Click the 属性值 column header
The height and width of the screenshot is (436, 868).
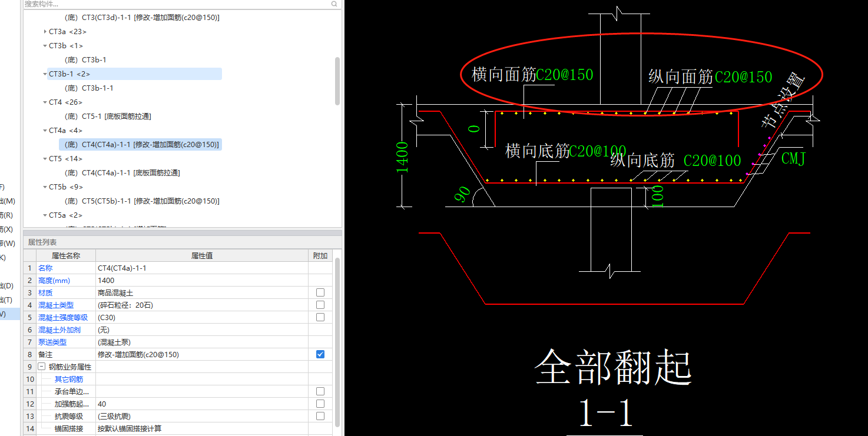[202, 256]
